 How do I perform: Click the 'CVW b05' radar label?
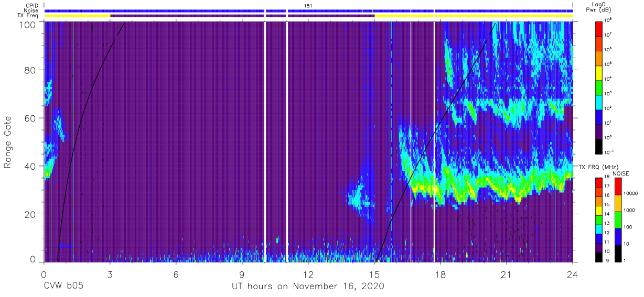pyautogui.click(x=63, y=287)
